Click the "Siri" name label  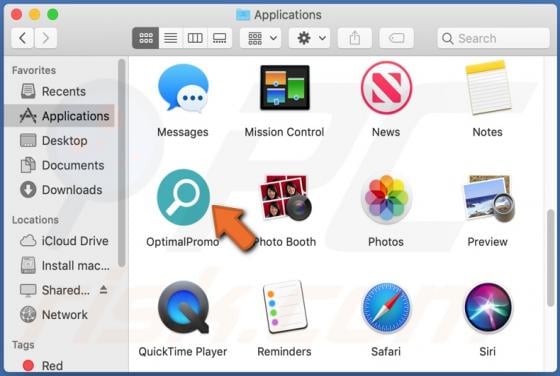[488, 352]
